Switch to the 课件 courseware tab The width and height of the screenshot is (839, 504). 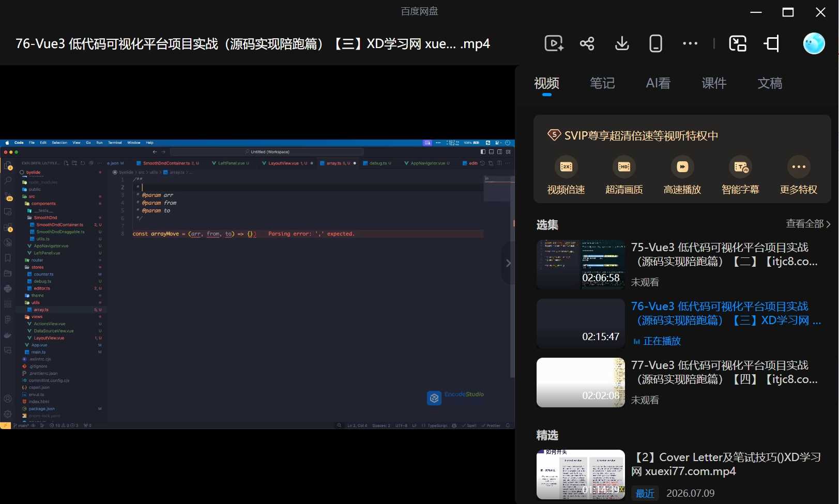(714, 83)
